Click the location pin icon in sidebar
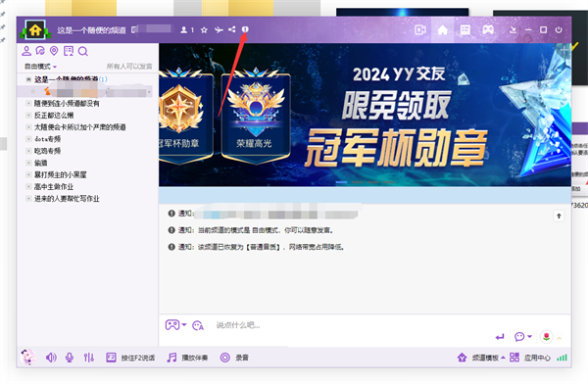The image size is (588, 384). click(54, 51)
